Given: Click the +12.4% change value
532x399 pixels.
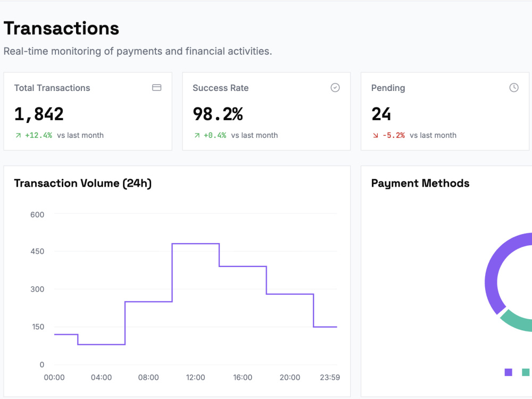Looking at the screenshot, I should (39, 135).
